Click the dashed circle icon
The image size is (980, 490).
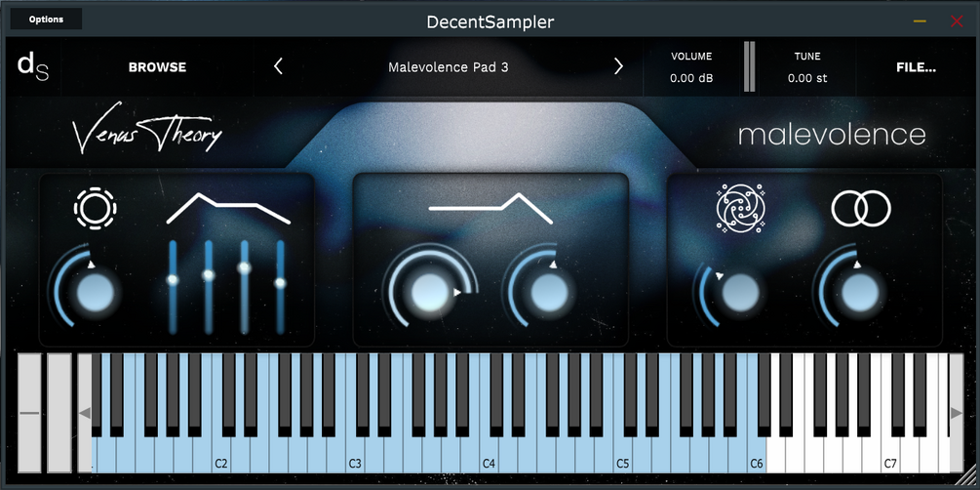[x=95, y=209]
